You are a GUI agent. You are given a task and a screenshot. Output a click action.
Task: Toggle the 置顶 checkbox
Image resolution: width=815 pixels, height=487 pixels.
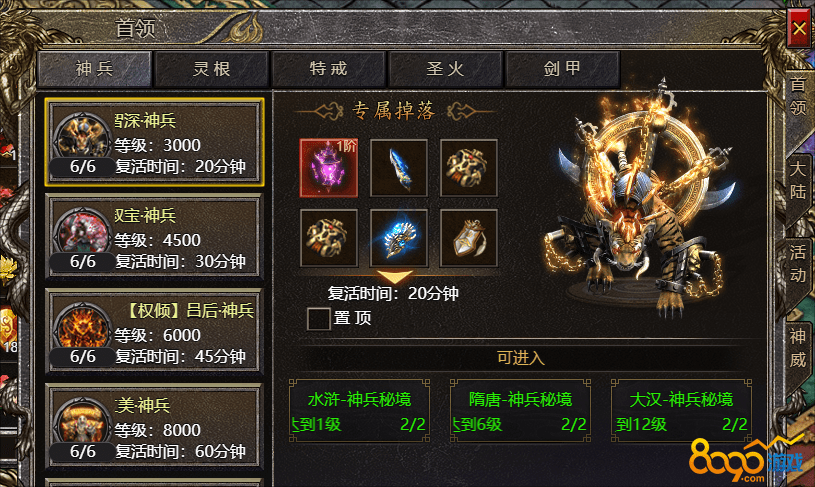coord(318,319)
